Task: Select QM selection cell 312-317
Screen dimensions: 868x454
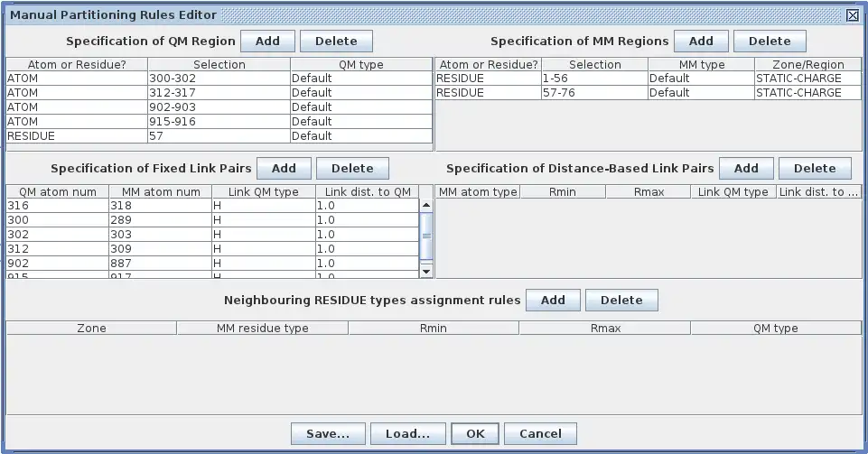Action: tap(219, 92)
